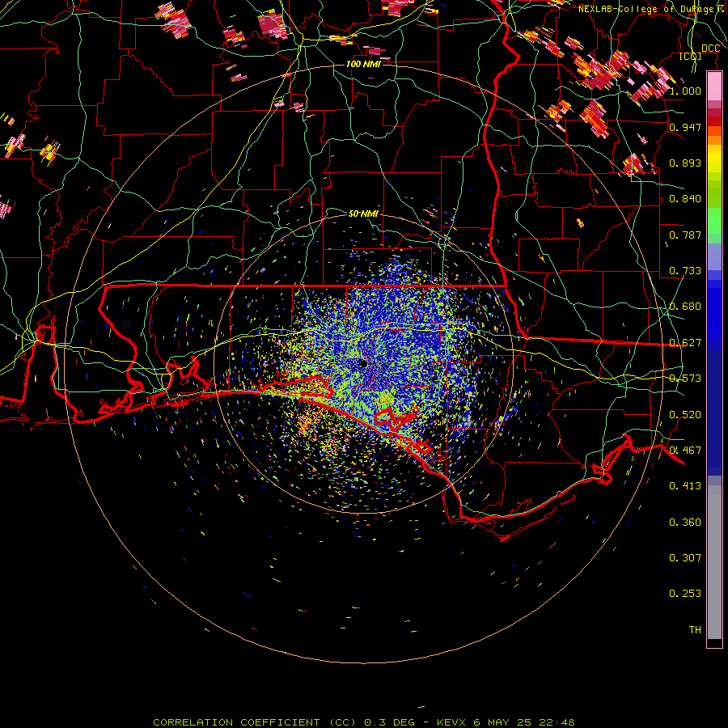Select the 0.413 scale label
This screenshot has height=728, width=728.
point(685,486)
